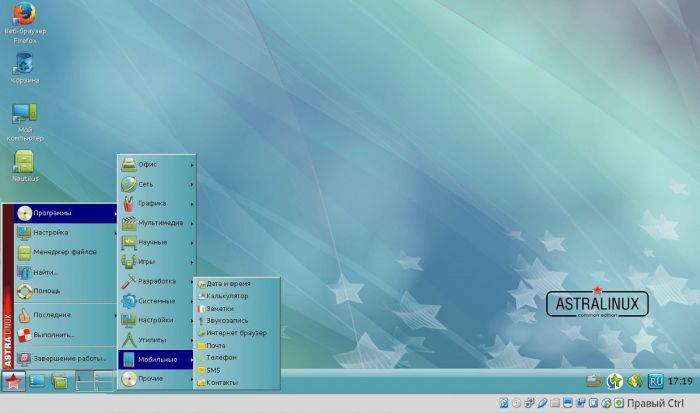Click the tray back-arrow device icon
The height and width of the screenshot is (413, 700).
point(594,381)
